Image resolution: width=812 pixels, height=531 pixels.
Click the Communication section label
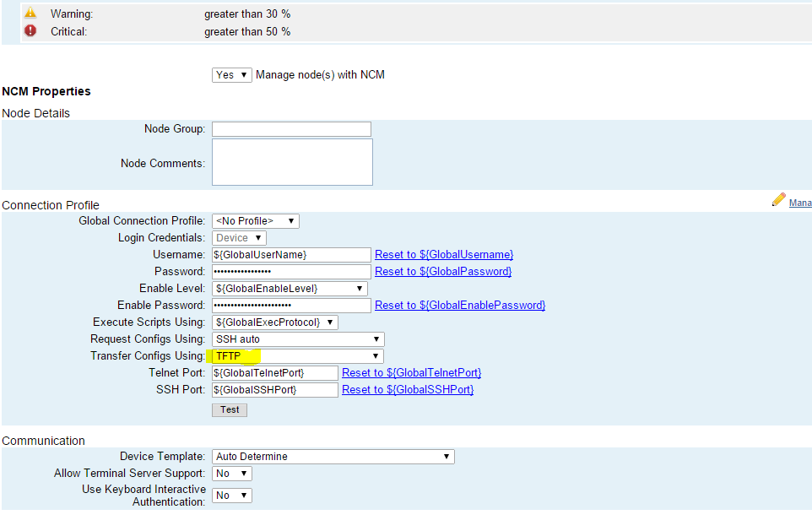click(43, 441)
